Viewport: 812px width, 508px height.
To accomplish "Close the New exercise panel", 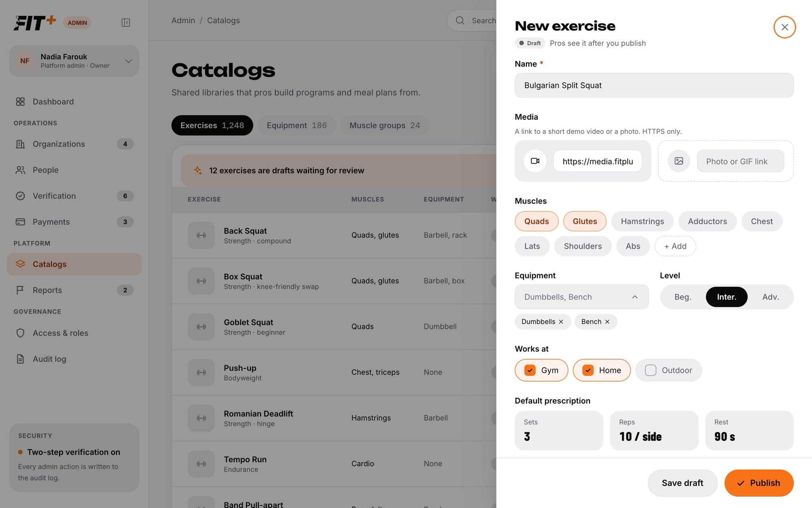I will 784,27.
